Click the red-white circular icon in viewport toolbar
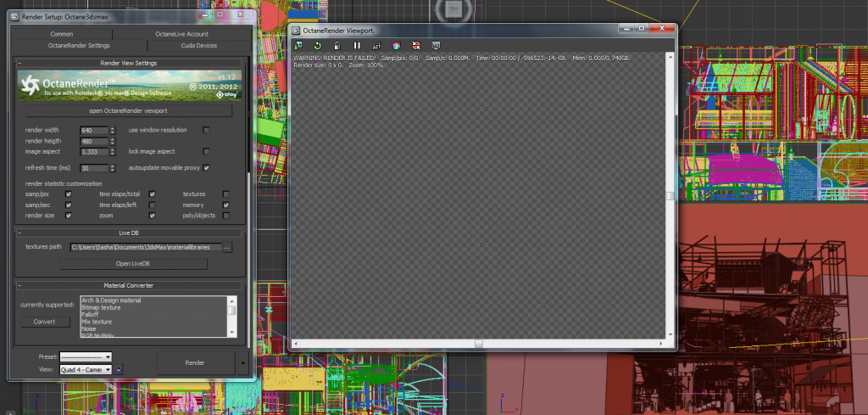Viewport: 868px width, 415px height. coord(415,46)
